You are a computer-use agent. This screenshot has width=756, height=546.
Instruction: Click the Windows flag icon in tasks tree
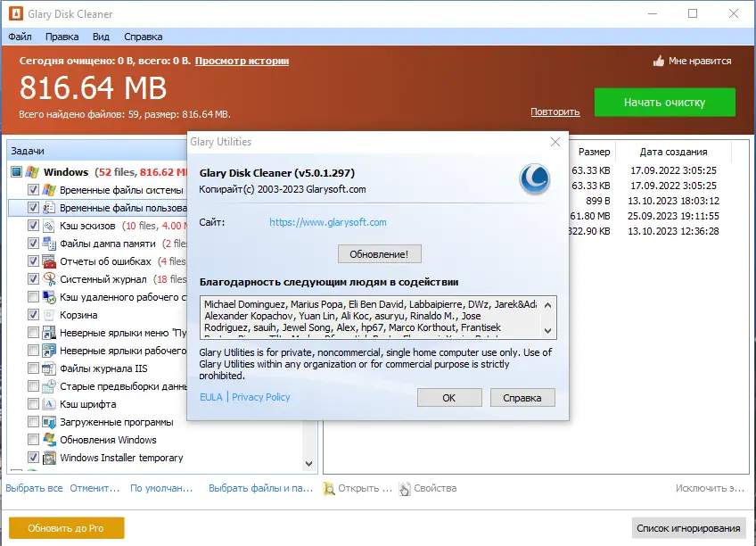32,172
